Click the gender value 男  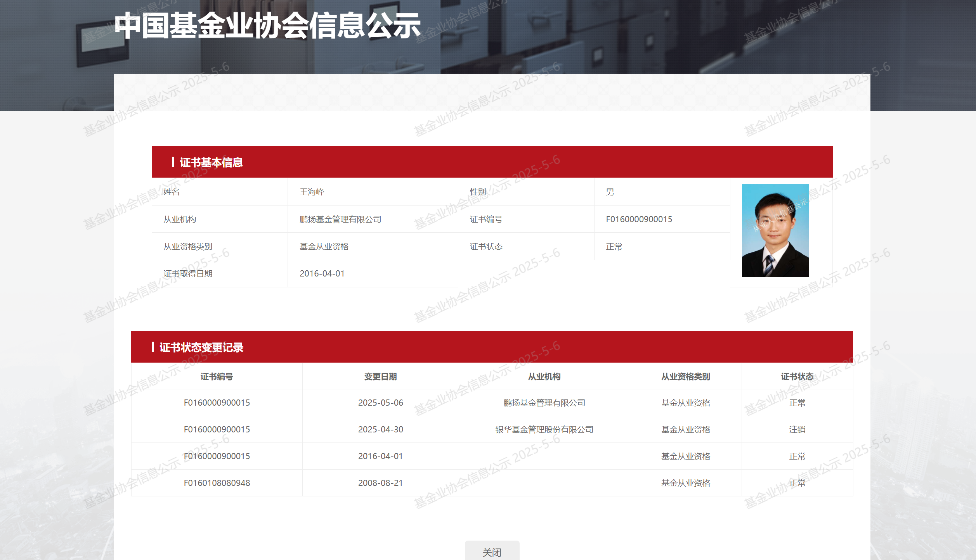[x=610, y=192]
